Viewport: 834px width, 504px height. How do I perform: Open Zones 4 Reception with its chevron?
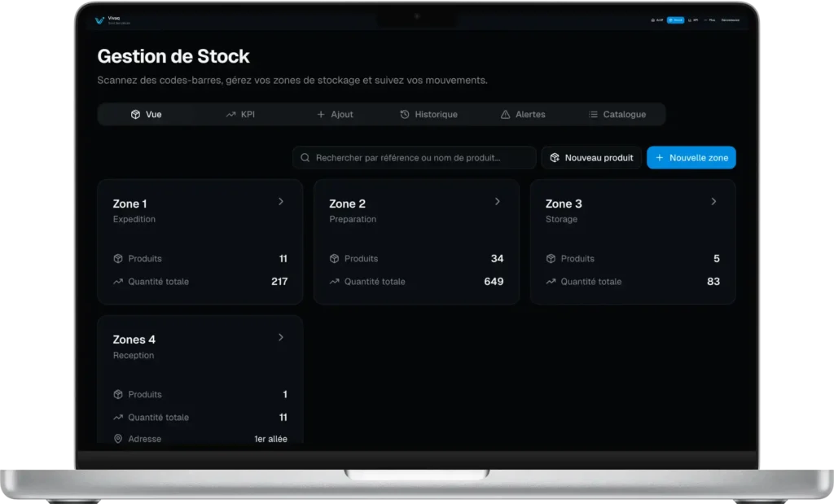[281, 337]
